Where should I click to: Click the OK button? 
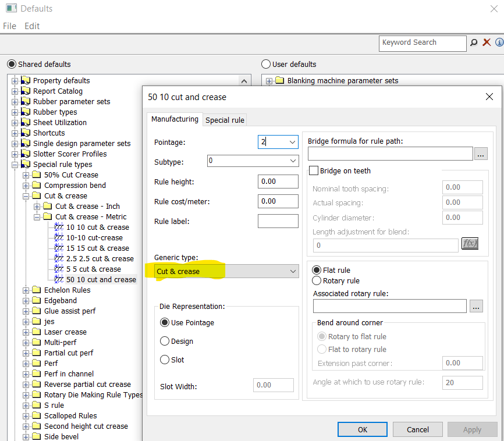click(362, 429)
